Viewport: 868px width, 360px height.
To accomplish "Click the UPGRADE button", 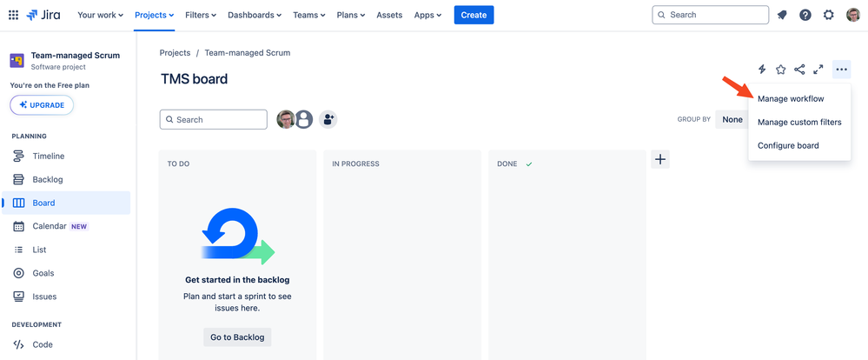I will pyautogui.click(x=42, y=105).
